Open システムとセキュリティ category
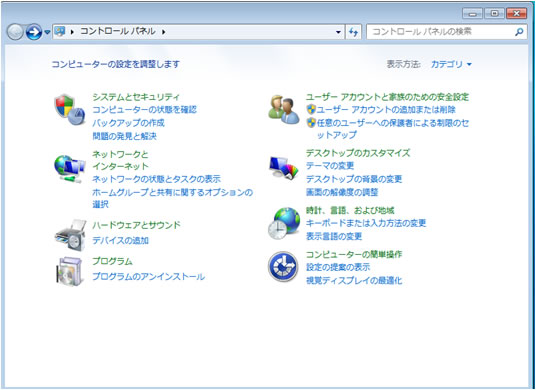 click(136, 97)
